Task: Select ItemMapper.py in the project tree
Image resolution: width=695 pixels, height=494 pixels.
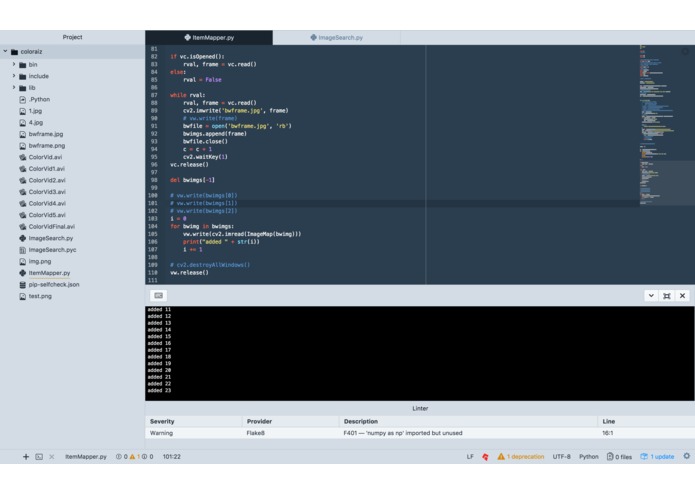Action: 49,273
